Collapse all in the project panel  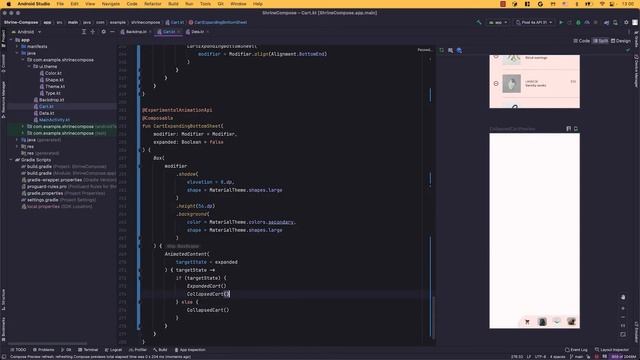point(93,32)
